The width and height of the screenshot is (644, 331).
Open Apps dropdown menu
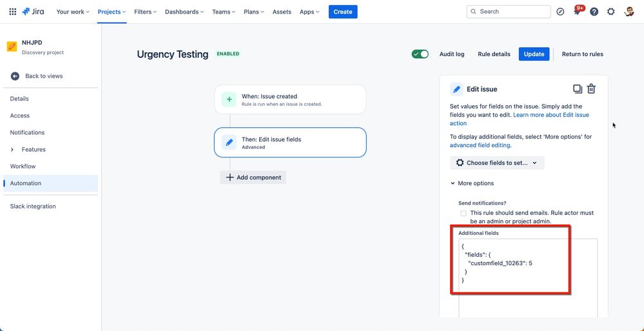click(x=309, y=12)
